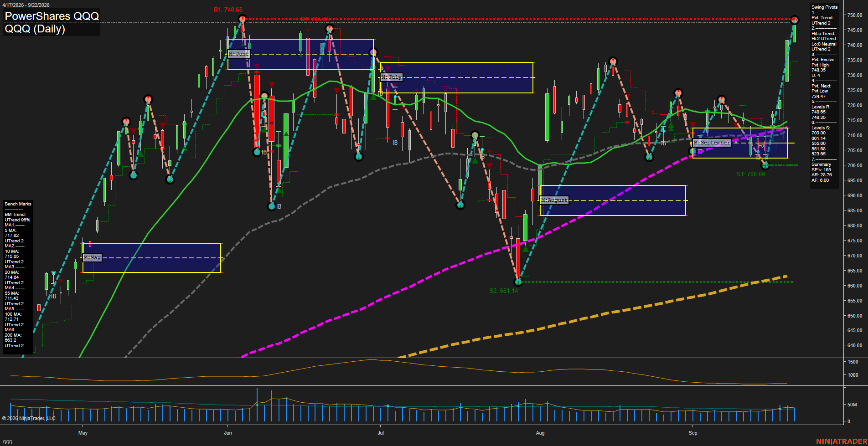The image size is (868, 446).
Task: Click the May label on time axis
Action: (x=83, y=433)
